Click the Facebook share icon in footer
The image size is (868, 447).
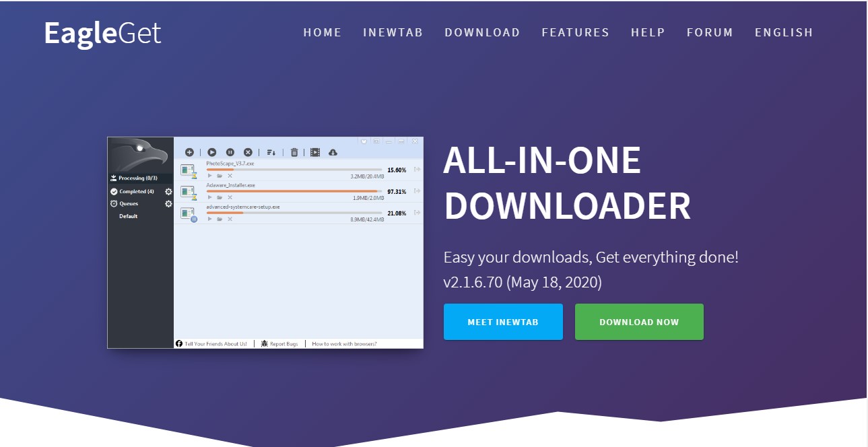coord(179,343)
